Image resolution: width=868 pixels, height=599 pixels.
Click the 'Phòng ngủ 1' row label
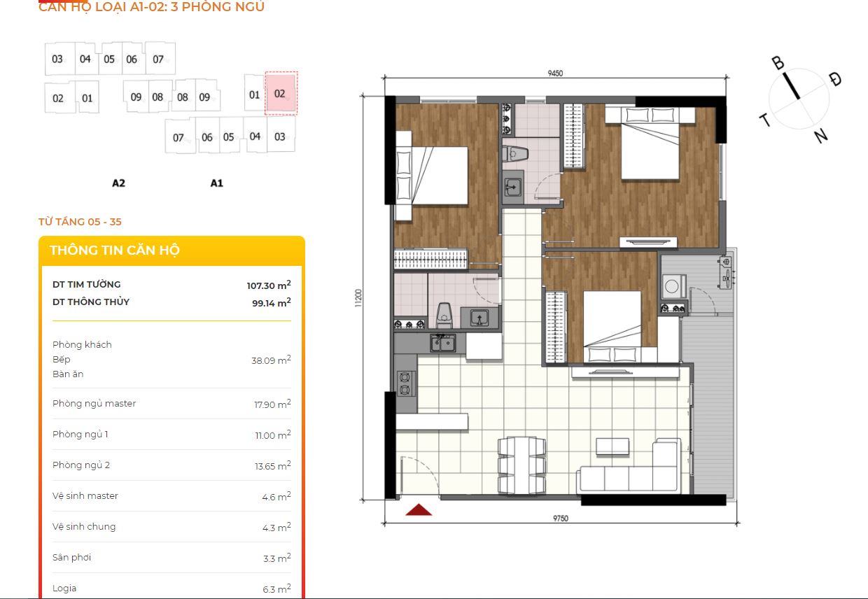(80, 435)
